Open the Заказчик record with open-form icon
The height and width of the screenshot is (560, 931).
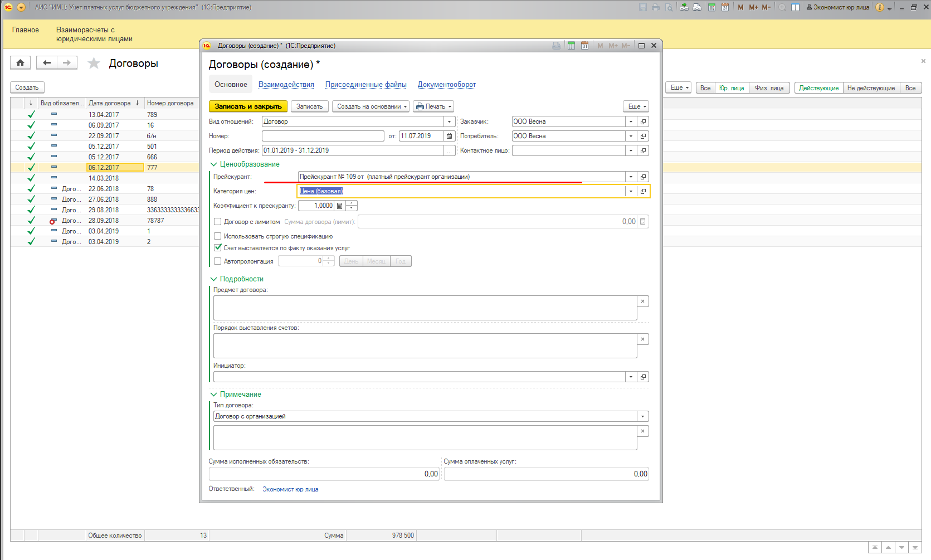point(643,121)
